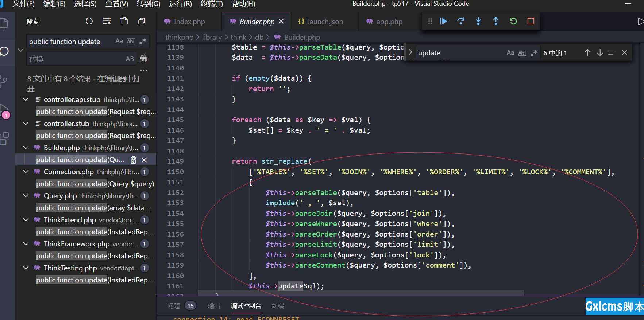Click library in the breadcrumb
Image resolution: width=644 pixels, height=320 pixels.
(212, 37)
